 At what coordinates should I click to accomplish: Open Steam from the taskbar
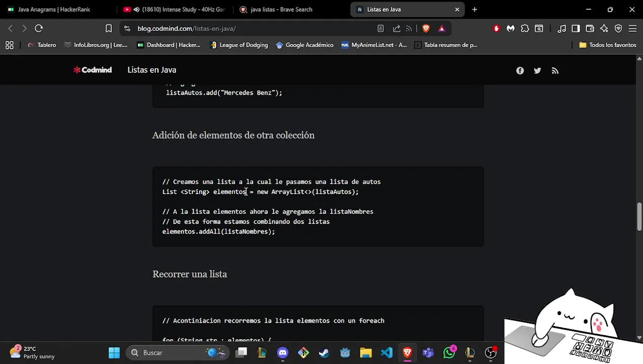pyautogui.click(x=324, y=352)
